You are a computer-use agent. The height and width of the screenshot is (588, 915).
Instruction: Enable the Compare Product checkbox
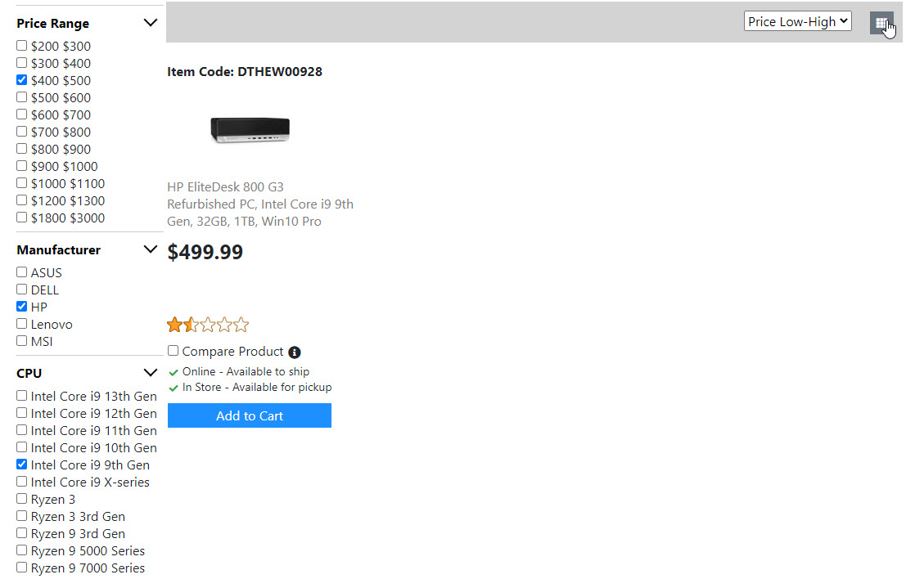[x=174, y=351]
